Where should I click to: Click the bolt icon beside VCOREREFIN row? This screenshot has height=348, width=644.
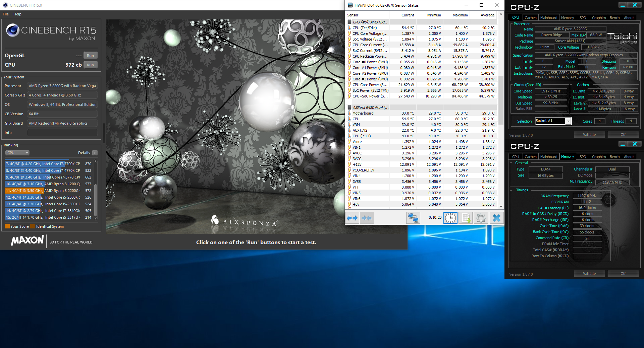tap(350, 170)
